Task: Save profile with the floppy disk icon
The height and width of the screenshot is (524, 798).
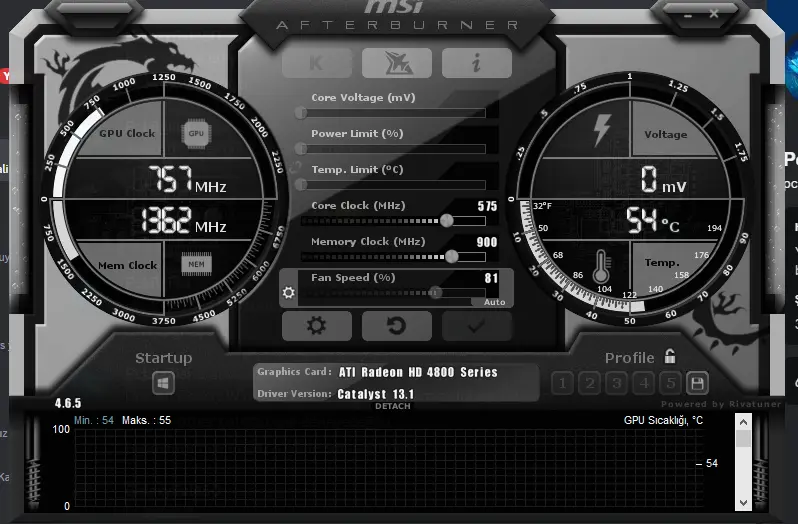Action: pos(697,383)
